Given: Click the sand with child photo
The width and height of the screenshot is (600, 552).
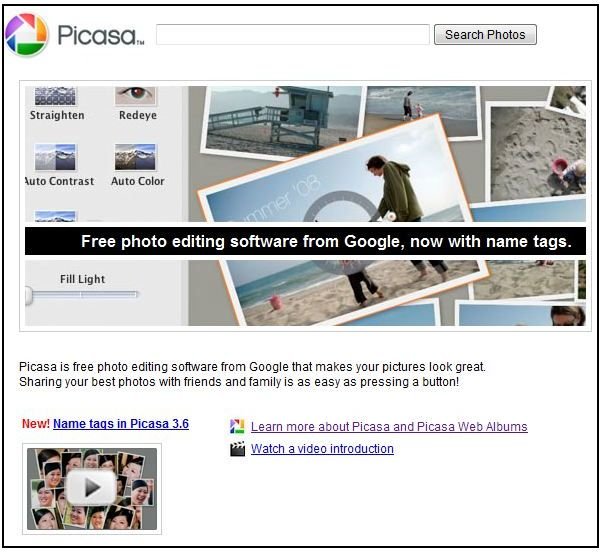Looking at the screenshot, I should (x=538, y=153).
